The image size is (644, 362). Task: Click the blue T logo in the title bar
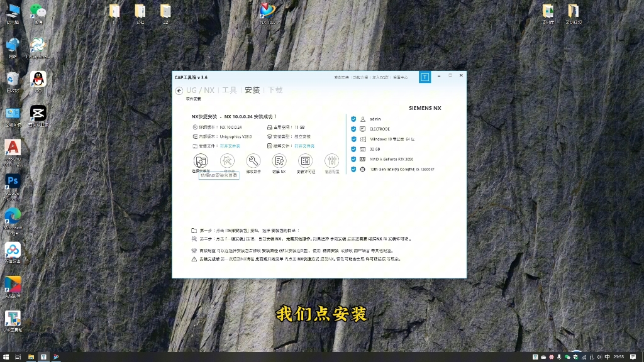[x=425, y=77]
